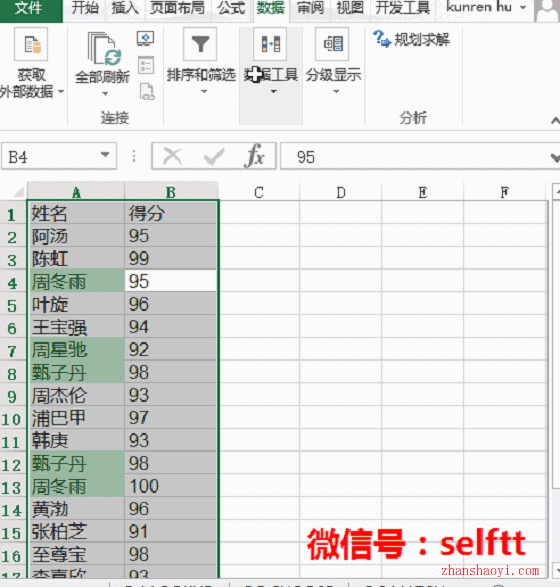The height and width of the screenshot is (587, 560).
Task: Click the Connections icon beside Refresh All
Action: pos(146,38)
